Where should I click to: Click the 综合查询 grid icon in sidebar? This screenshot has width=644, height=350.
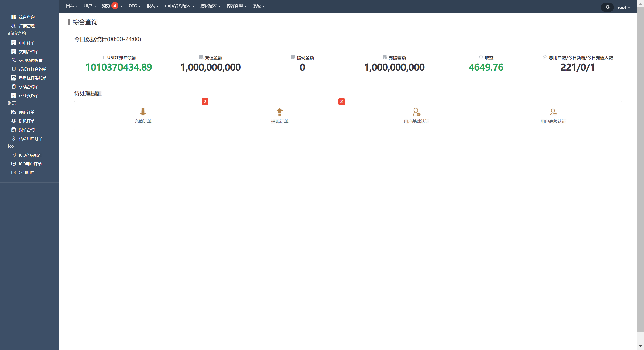point(14,17)
